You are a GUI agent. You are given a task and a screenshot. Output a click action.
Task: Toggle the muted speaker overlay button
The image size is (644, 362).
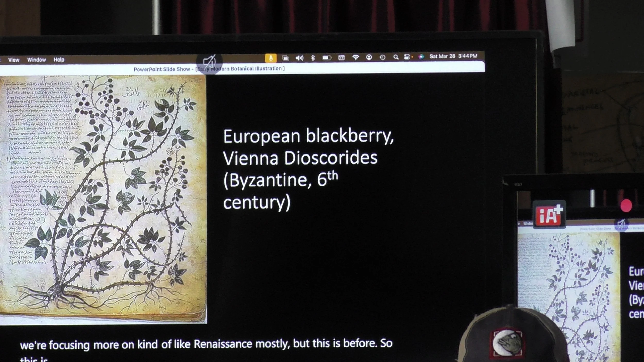pos(209,62)
